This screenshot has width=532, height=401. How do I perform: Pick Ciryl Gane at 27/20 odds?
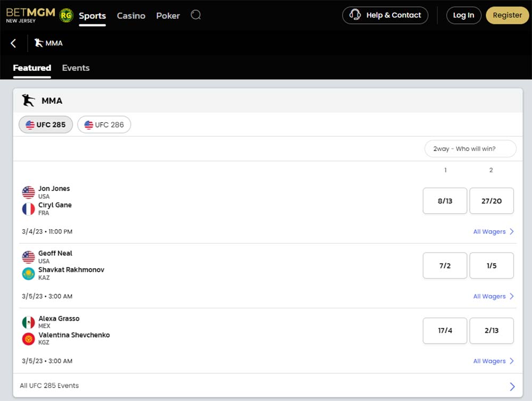pyautogui.click(x=491, y=201)
